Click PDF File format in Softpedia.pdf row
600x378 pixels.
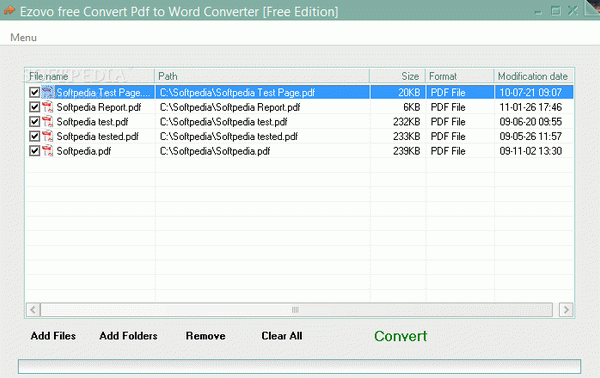pyautogui.click(x=448, y=151)
